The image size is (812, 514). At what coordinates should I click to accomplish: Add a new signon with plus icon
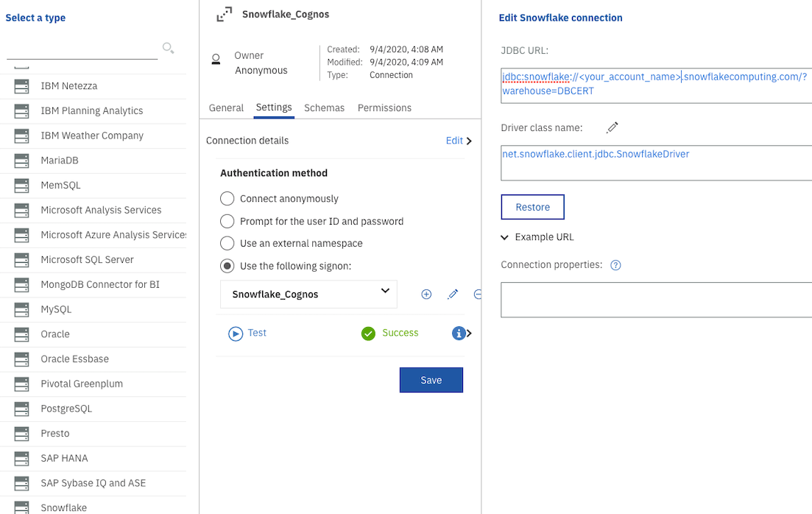[x=426, y=295]
